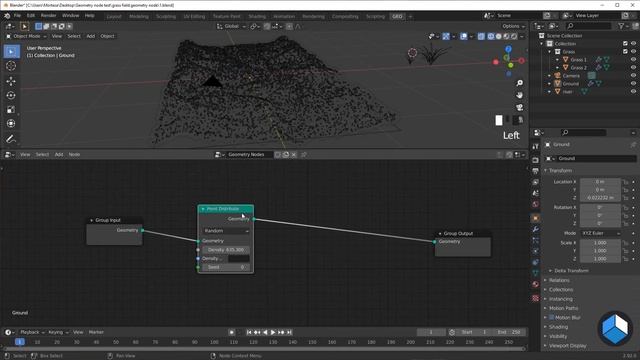This screenshot has width=640, height=360.
Task: Open the Outliner filter funnel
Action: 621,26
